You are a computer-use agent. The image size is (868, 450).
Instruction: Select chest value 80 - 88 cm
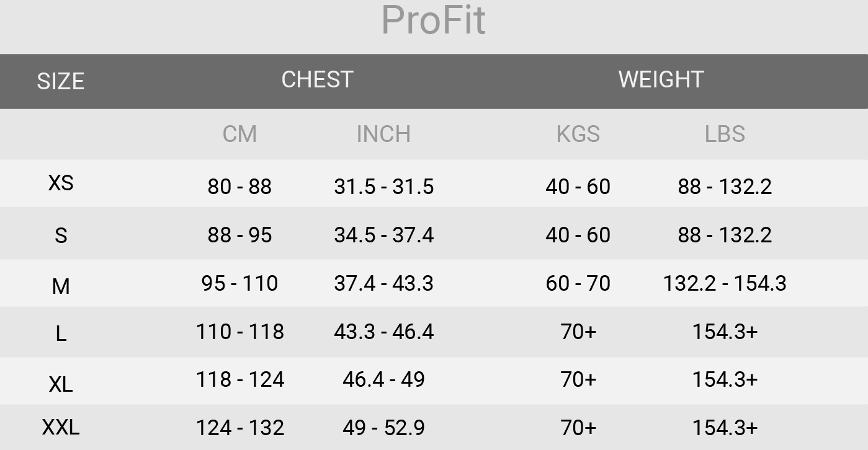tap(239, 187)
